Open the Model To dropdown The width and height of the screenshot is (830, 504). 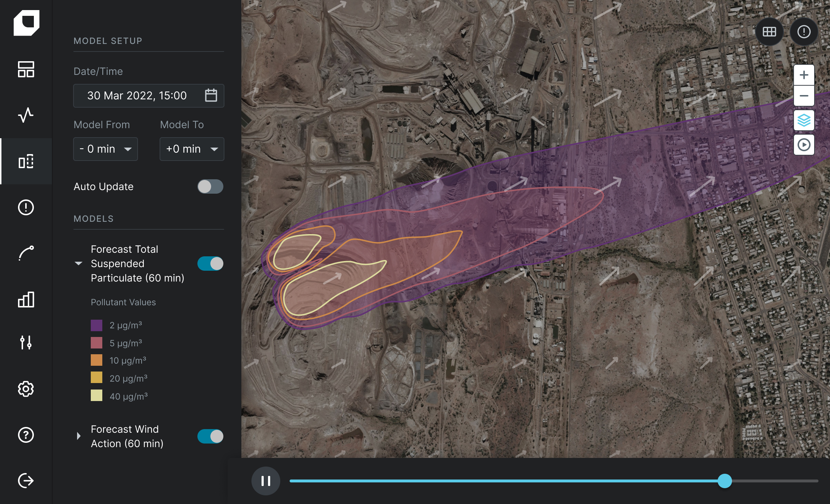click(192, 149)
